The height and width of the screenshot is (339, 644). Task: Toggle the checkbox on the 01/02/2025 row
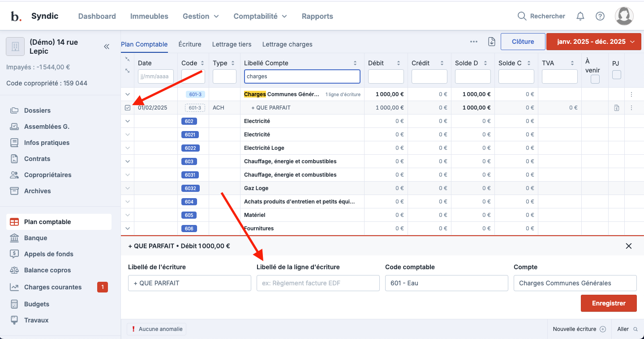pos(128,108)
